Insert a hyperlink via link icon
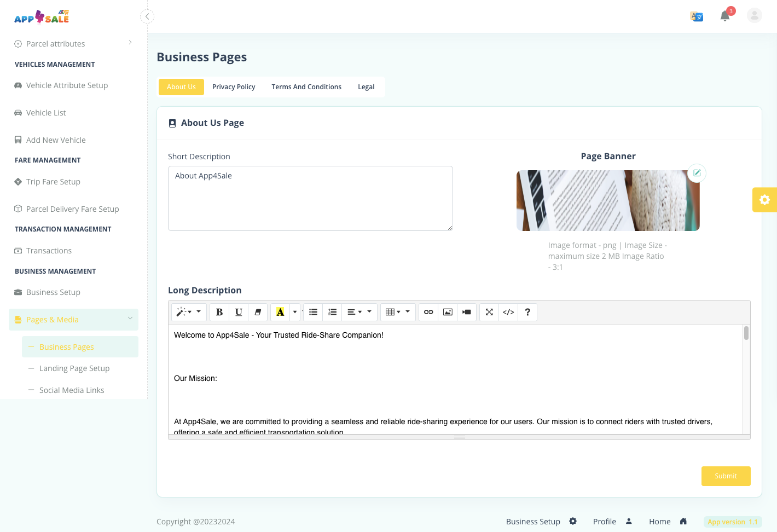 coord(428,312)
